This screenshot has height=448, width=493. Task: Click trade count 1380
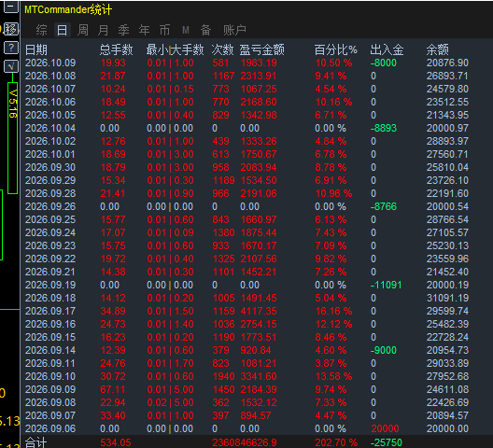point(223,232)
